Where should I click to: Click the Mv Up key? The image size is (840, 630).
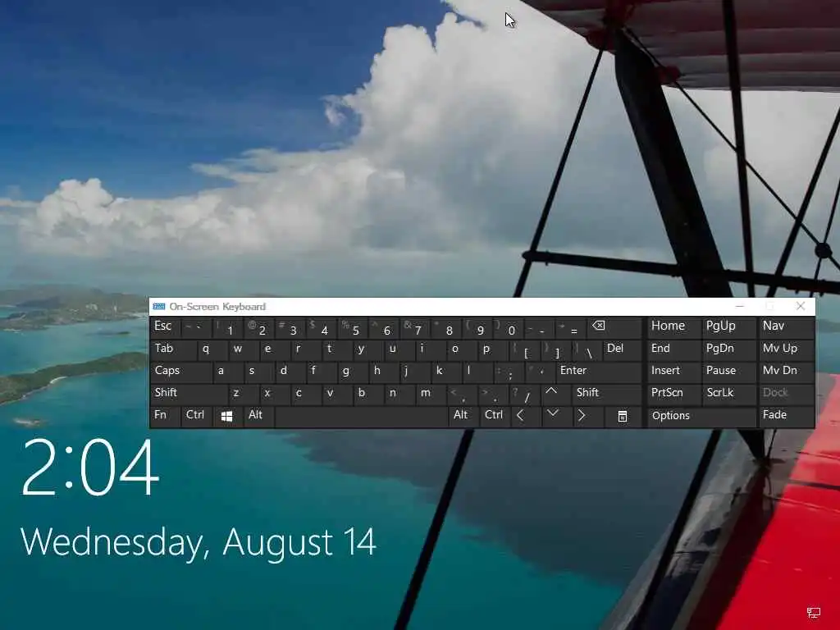coord(787,349)
